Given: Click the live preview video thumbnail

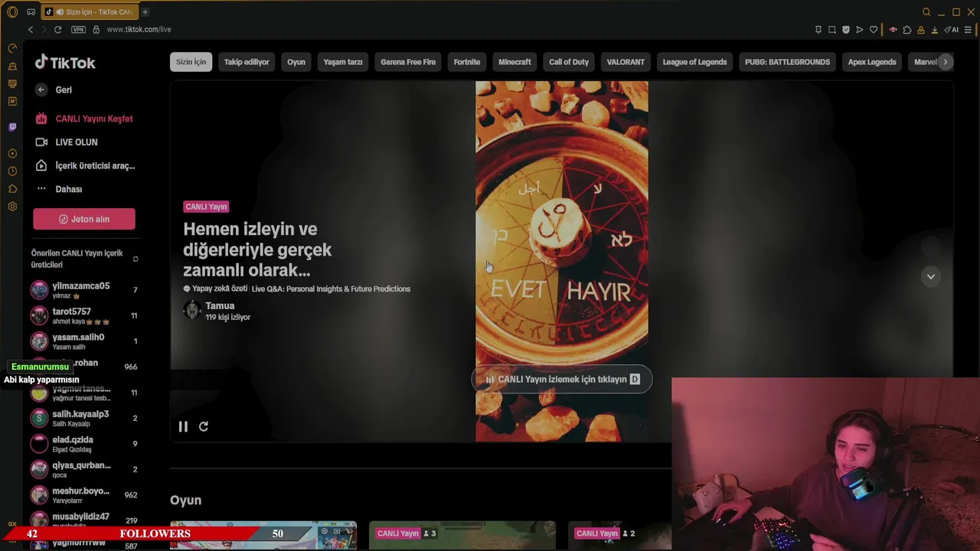Looking at the screenshot, I should coord(561,262).
